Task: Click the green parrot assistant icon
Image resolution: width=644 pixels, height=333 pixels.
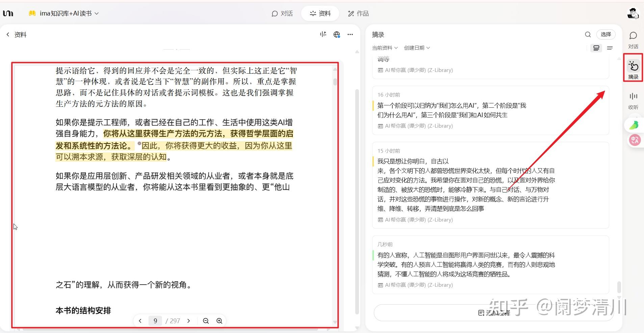Action: tap(634, 125)
